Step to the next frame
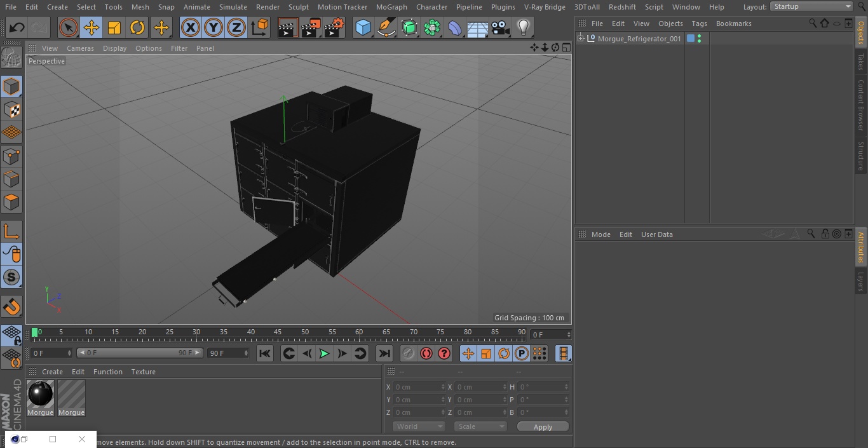 pyautogui.click(x=342, y=353)
